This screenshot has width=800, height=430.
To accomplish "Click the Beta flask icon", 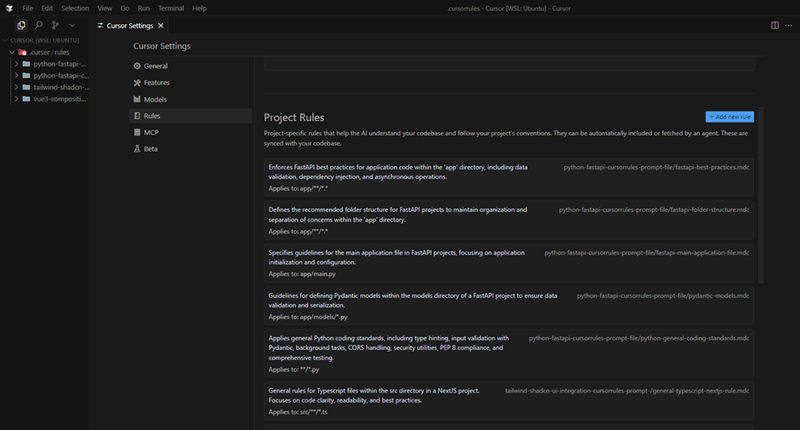I will [137, 149].
